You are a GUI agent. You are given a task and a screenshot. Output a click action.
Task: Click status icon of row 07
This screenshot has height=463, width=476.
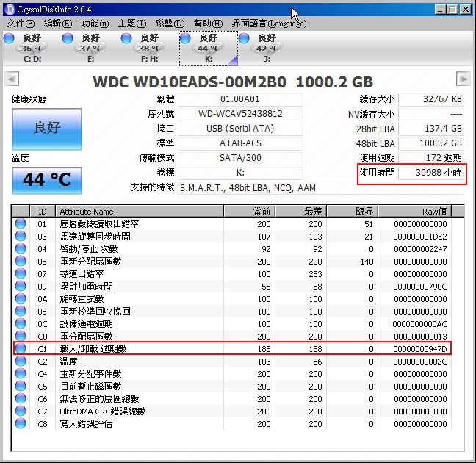click(21, 273)
